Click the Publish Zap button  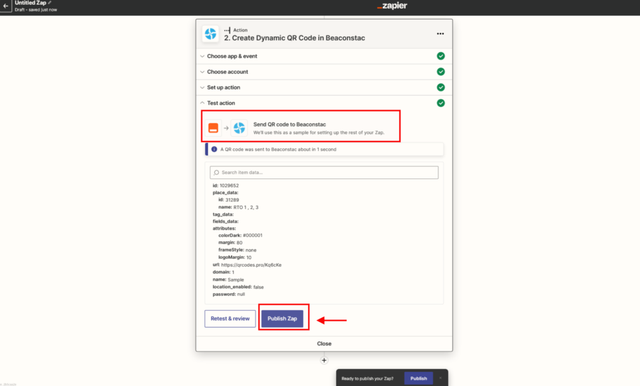coord(282,319)
